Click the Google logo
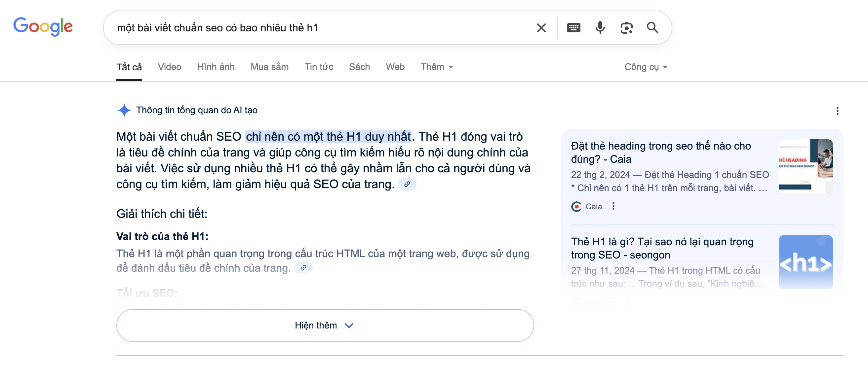Image resolution: width=868 pixels, height=379 pixels. click(x=43, y=27)
